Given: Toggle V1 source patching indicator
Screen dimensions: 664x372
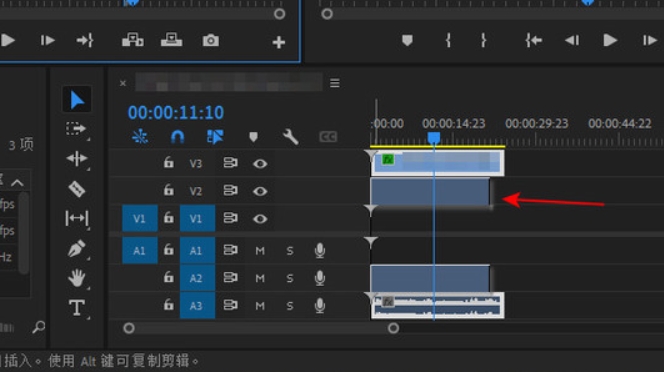Looking at the screenshot, I should pos(140,218).
